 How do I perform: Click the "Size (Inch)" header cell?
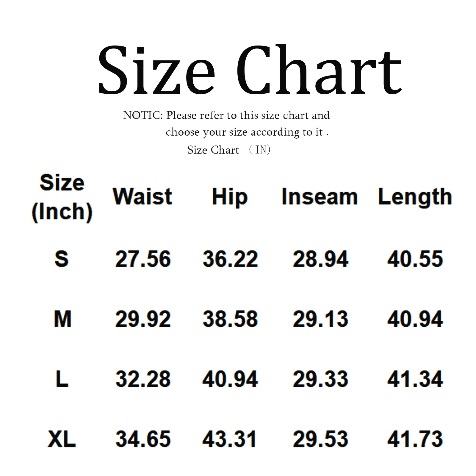tap(62, 197)
